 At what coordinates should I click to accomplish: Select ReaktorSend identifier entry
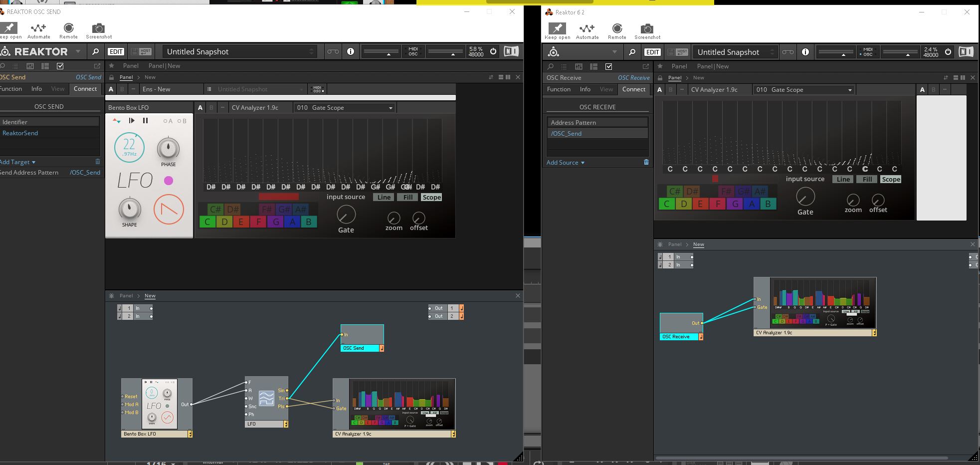click(x=50, y=133)
